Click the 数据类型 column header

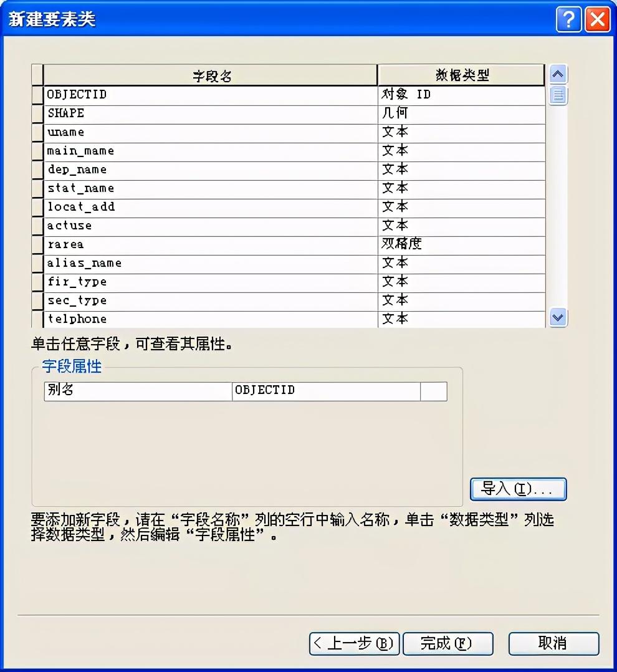coord(461,75)
